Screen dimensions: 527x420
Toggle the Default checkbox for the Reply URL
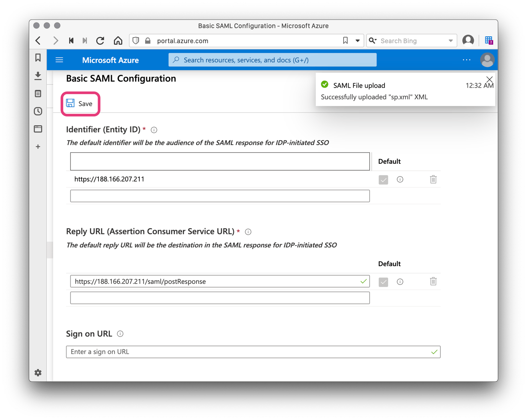point(383,282)
